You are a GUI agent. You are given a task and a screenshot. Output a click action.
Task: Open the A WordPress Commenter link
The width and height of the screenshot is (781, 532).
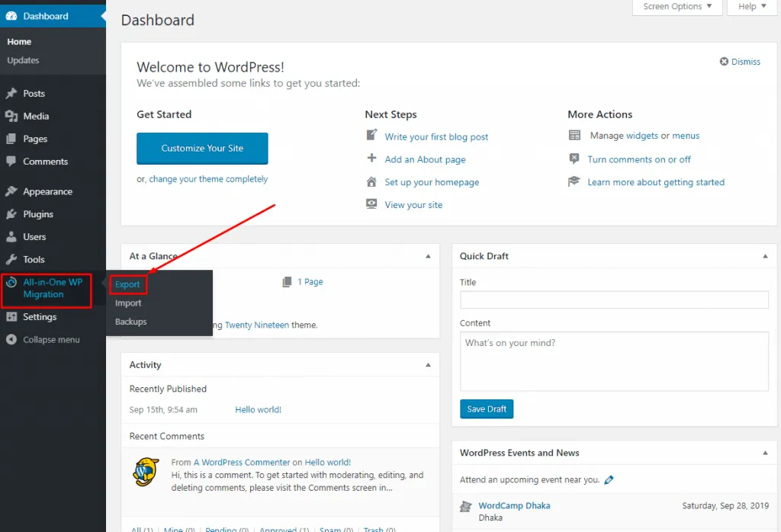coord(242,463)
